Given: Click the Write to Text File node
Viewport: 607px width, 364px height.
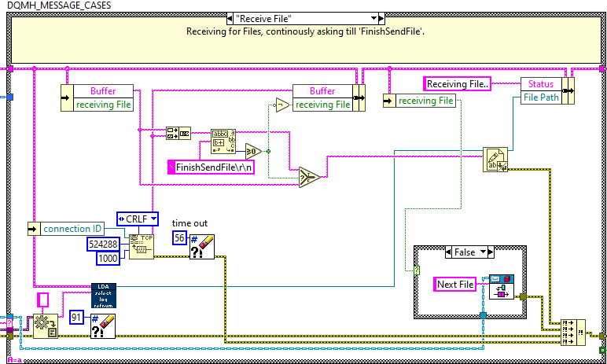Looking at the screenshot, I should tap(495, 159).
